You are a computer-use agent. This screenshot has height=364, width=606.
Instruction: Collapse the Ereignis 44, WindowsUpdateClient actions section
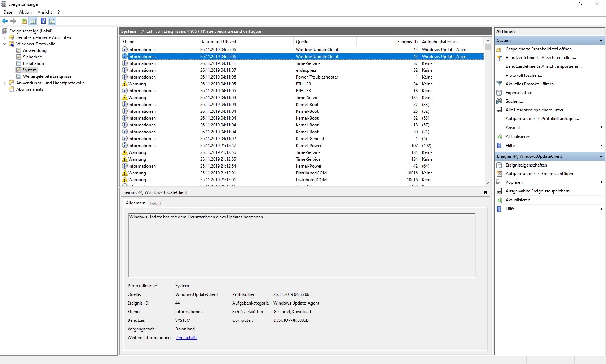601,156
